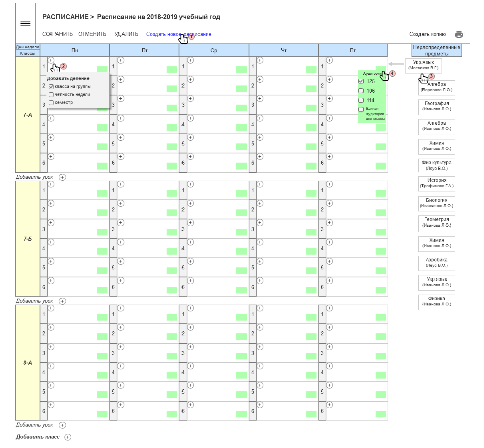Viewport: 484px width, 448px height.
Task: Check 'Единая аудитория для класса' option
Action: (x=361, y=109)
